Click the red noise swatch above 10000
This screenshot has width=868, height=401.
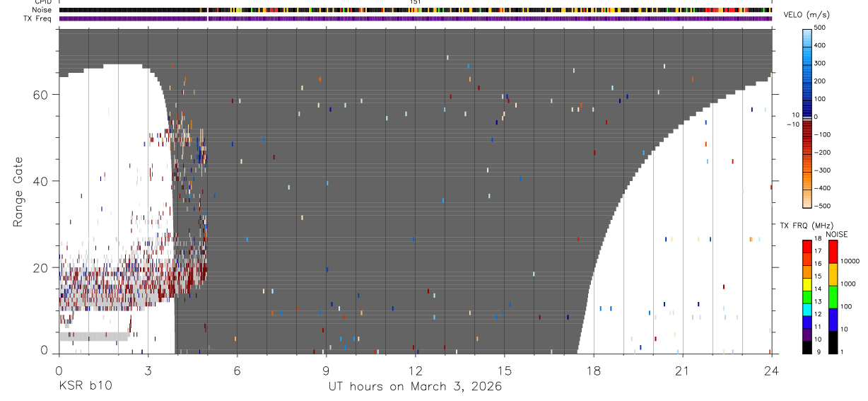[833, 252]
